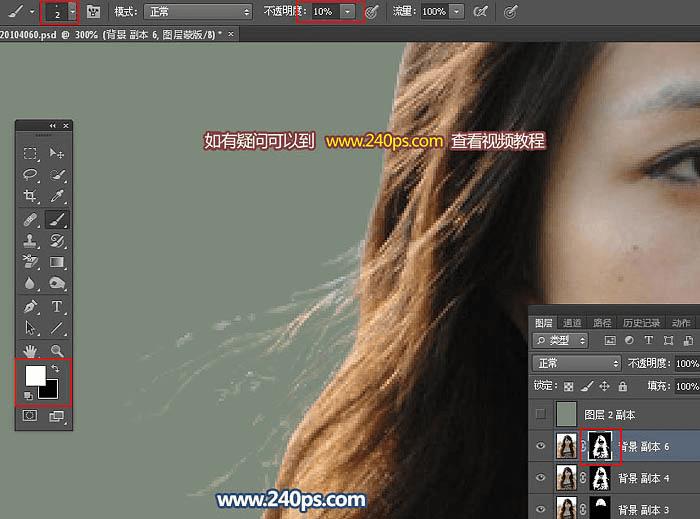This screenshot has height=519, width=700.
Task: Filter layers by adjustment layers
Action: [629, 340]
